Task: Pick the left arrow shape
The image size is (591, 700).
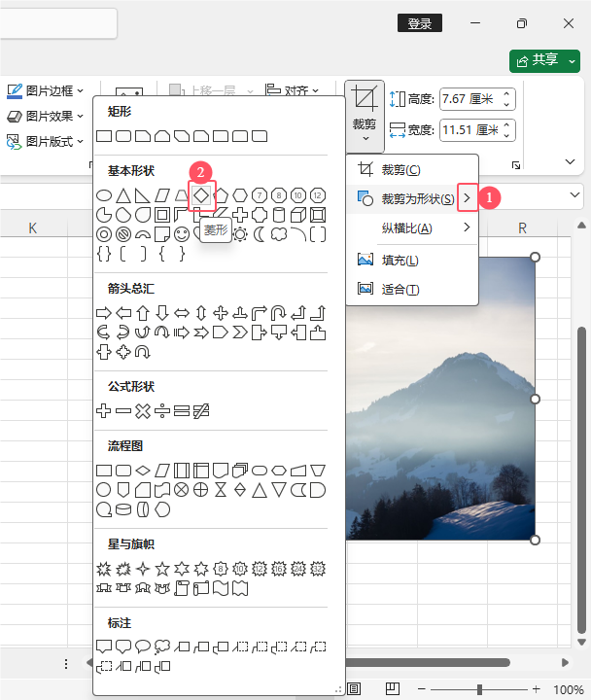Action: pyautogui.click(x=123, y=313)
